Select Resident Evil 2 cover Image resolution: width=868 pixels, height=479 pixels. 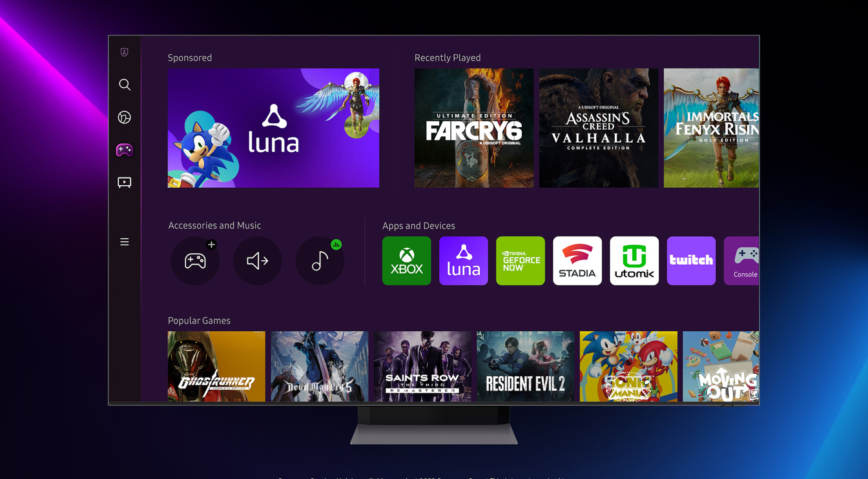pos(526,367)
